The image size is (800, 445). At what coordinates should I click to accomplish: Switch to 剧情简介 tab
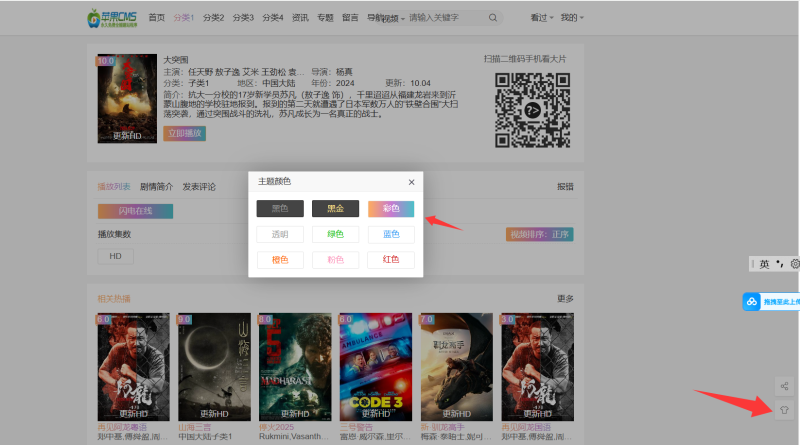157,187
